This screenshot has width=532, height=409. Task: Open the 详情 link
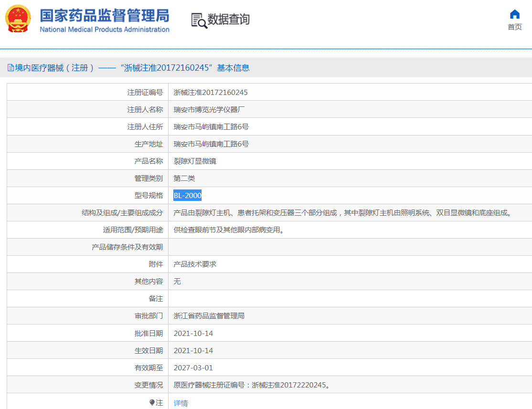tap(181, 403)
